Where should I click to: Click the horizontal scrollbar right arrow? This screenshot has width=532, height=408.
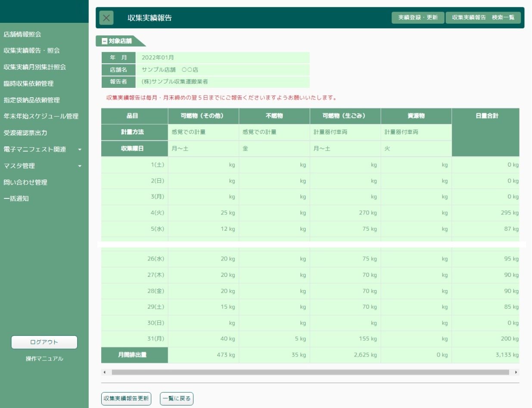point(516,372)
